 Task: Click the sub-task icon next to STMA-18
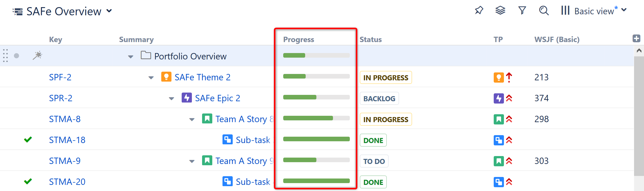tap(228, 139)
